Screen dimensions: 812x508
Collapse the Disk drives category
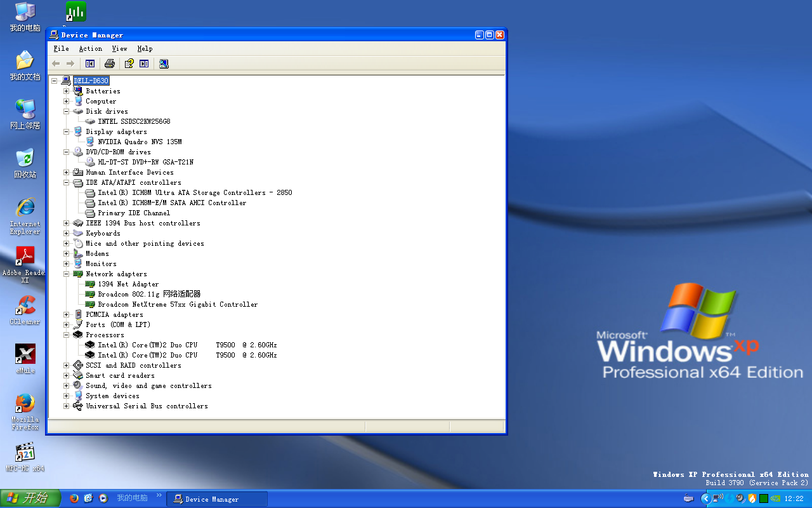(x=66, y=111)
